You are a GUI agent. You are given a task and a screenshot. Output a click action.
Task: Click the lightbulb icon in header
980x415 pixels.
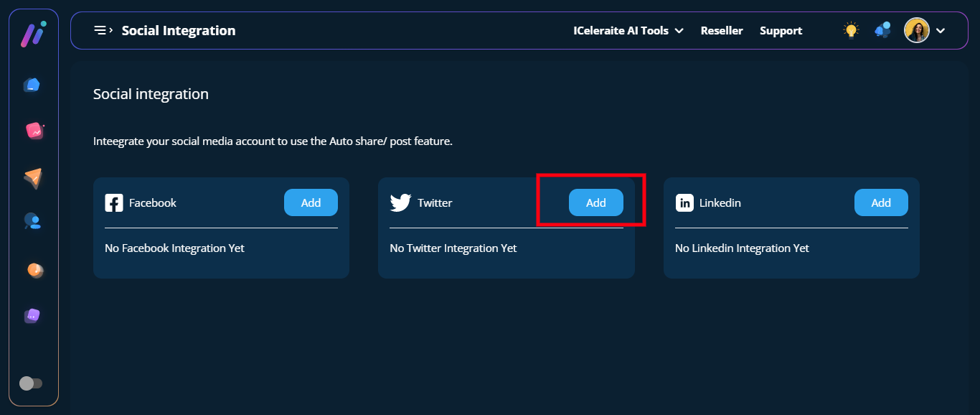(851, 30)
